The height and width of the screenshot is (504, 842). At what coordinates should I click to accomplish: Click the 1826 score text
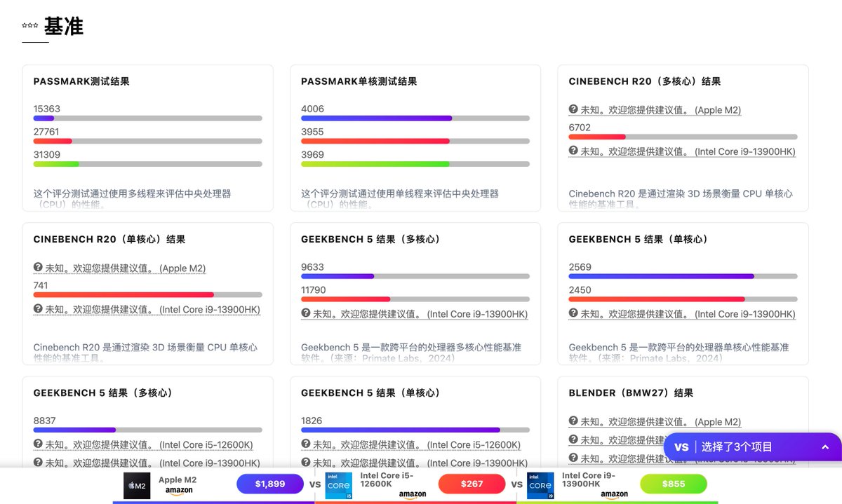pyautogui.click(x=312, y=421)
